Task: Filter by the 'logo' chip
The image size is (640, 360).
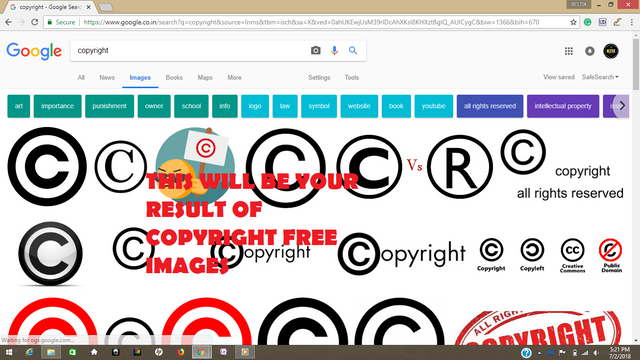Action: (255, 106)
